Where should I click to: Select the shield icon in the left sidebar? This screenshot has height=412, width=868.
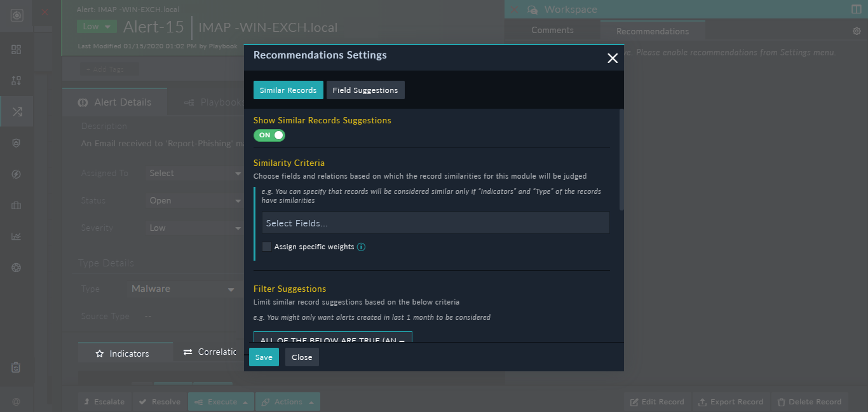coord(16,142)
